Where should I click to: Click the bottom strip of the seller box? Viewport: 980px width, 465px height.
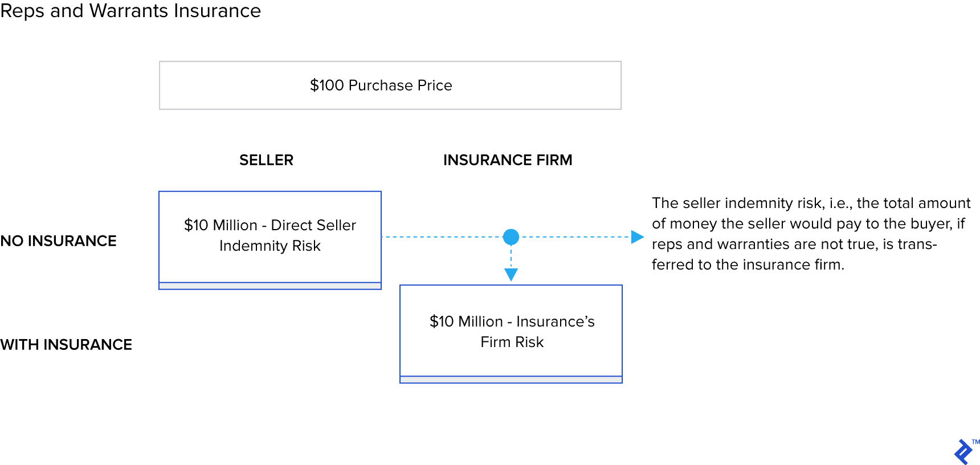pos(269,286)
